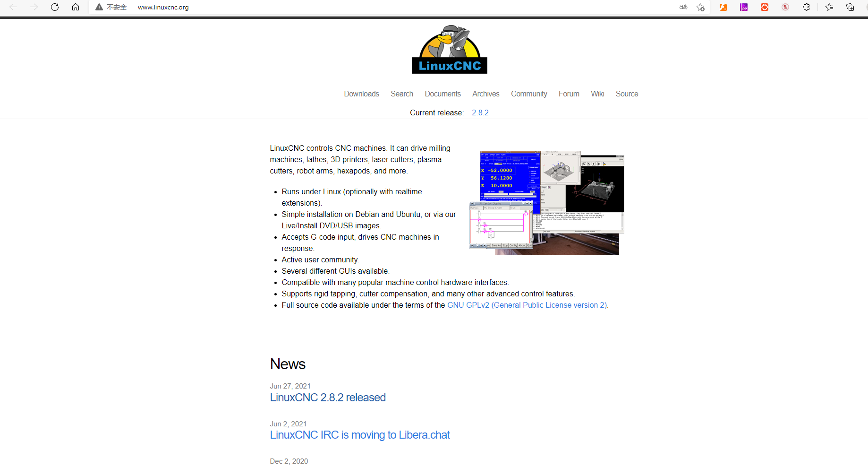Click the 'Active user community.' bullet

320,260
